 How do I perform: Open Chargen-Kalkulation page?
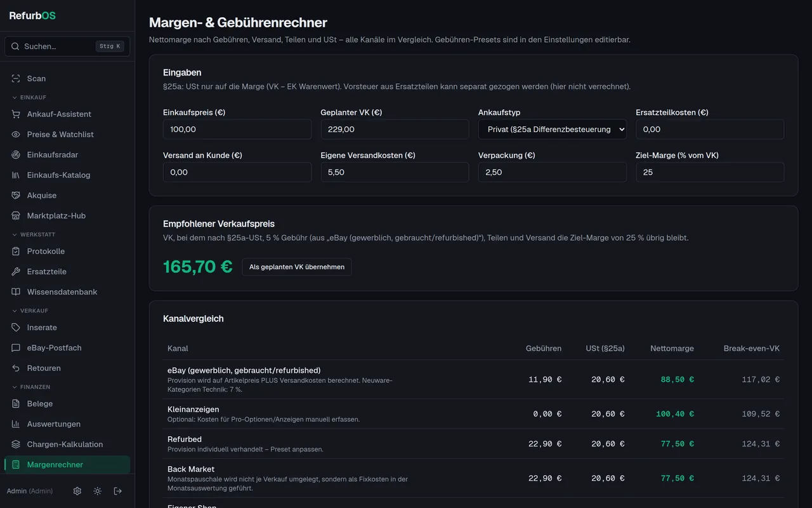(x=67, y=444)
